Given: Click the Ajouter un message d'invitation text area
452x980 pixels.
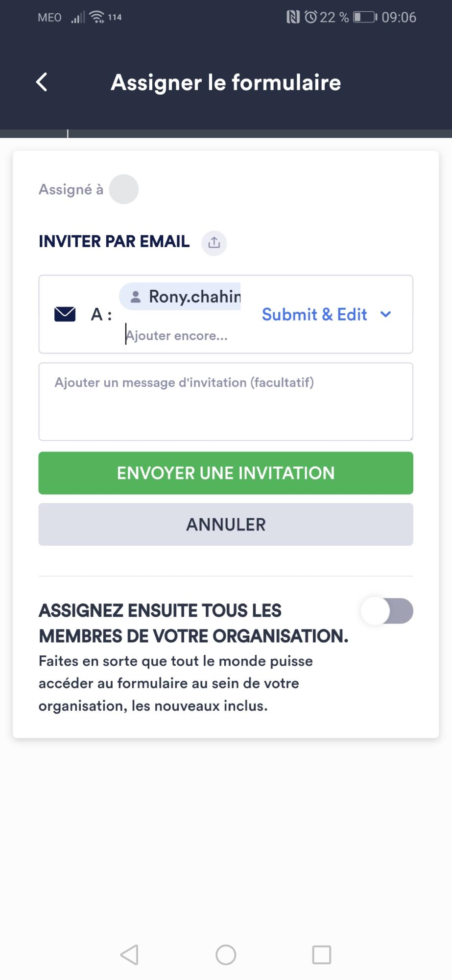Looking at the screenshot, I should pos(225,401).
